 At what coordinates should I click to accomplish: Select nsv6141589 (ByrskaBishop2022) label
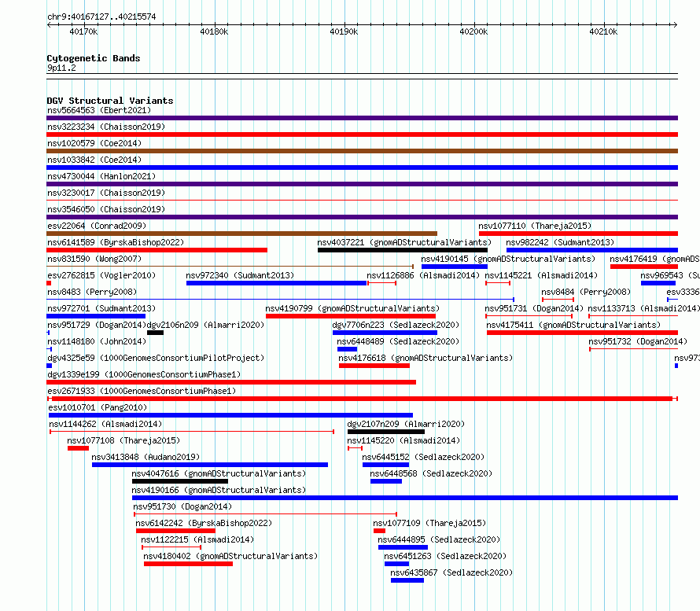tap(116, 242)
